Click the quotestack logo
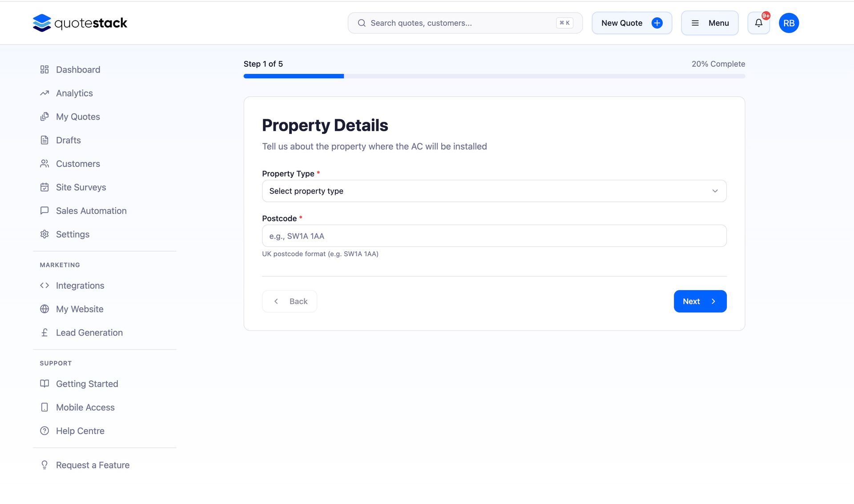The width and height of the screenshot is (854, 504). pos(80,23)
